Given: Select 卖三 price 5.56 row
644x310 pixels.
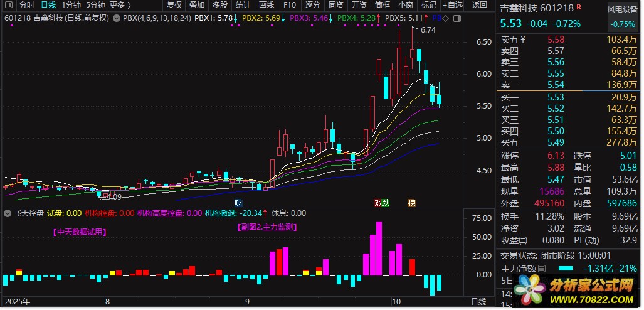Looking at the screenshot, I should [569, 62].
